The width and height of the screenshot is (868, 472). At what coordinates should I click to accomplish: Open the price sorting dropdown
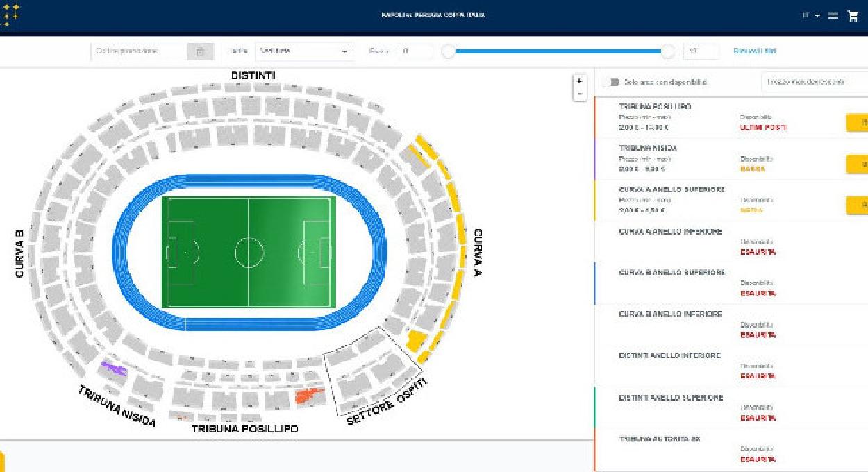coord(812,82)
